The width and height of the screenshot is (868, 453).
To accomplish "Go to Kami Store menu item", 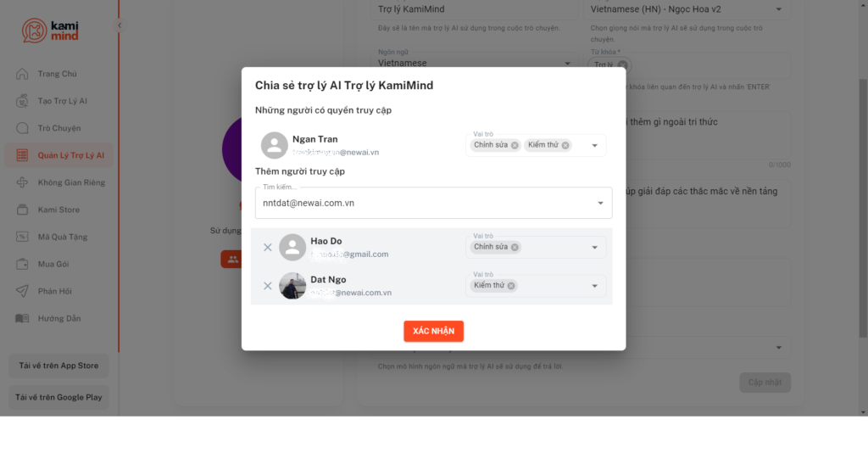I will pos(59,210).
